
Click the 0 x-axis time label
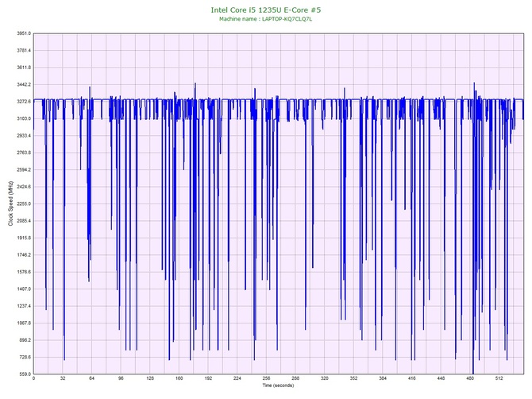[x=33, y=378]
